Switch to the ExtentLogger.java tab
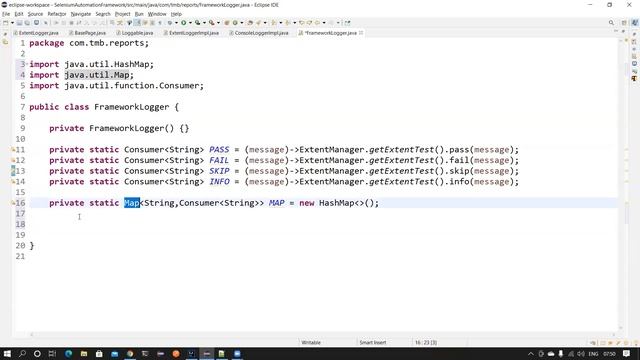Screen dimensions: 640x360 [36, 33]
